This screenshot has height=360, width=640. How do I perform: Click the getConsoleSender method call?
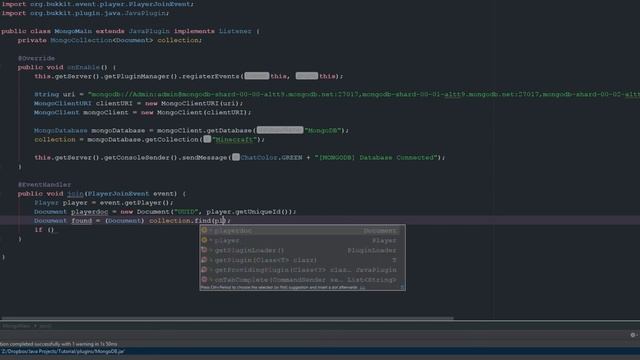tap(141, 158)
